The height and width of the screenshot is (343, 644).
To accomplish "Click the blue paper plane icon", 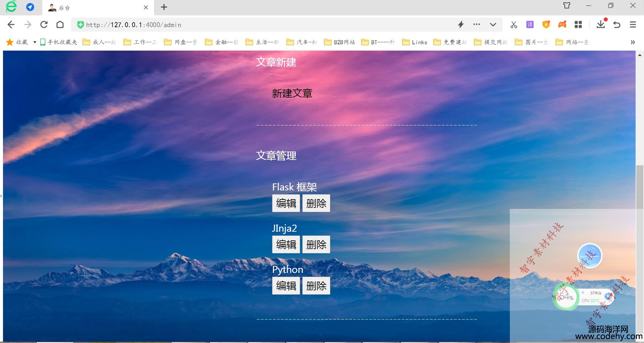I will [30, 7].
